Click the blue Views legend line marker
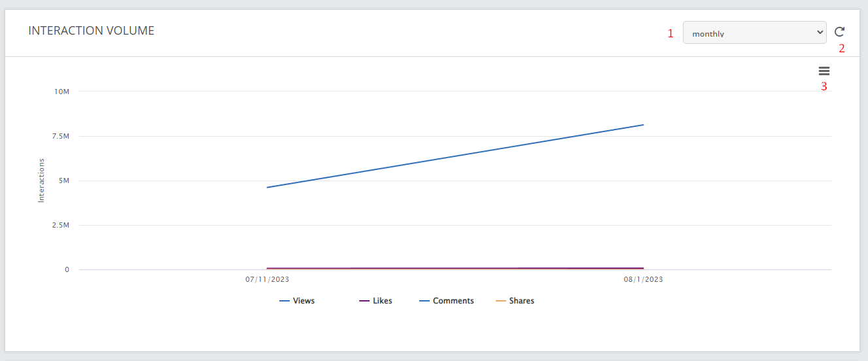 (x=285, y=301)
